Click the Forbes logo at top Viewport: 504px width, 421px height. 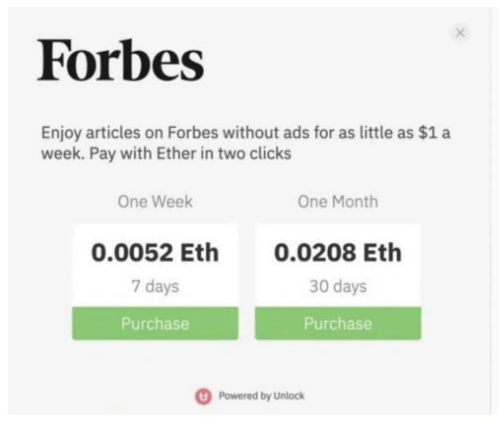click(x=121, y=60)
